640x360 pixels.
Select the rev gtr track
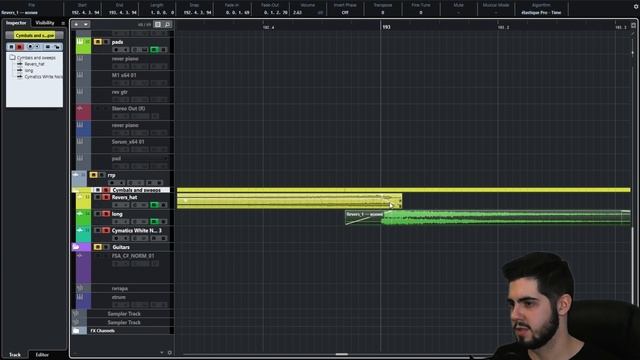[x=120, y=92]
